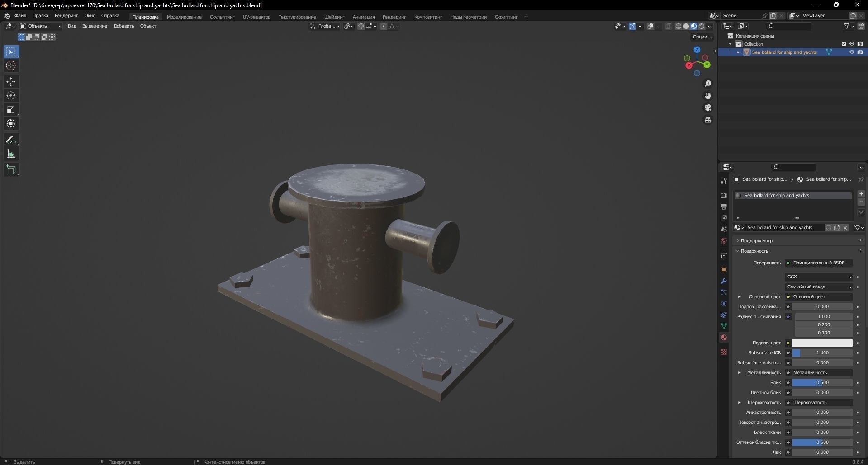Toggle proportional editing button
868x465 pixels.
pos(384,26)
